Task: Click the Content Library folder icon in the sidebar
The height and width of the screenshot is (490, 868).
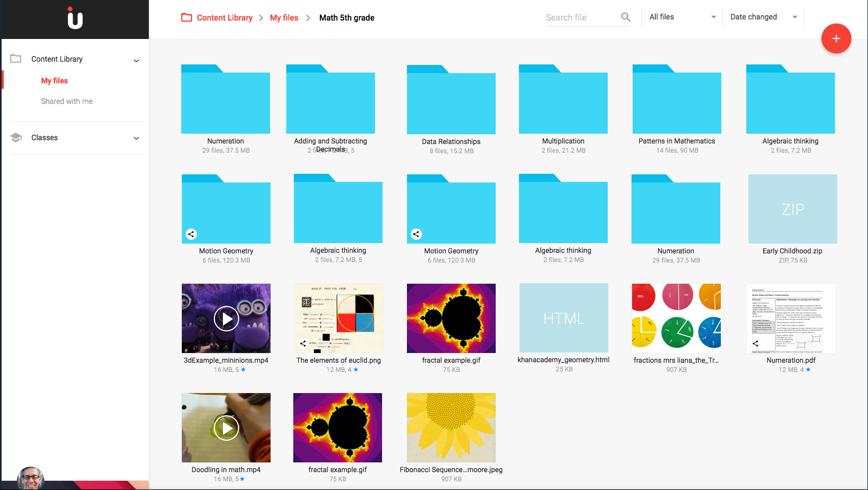Action: (16, 58)
